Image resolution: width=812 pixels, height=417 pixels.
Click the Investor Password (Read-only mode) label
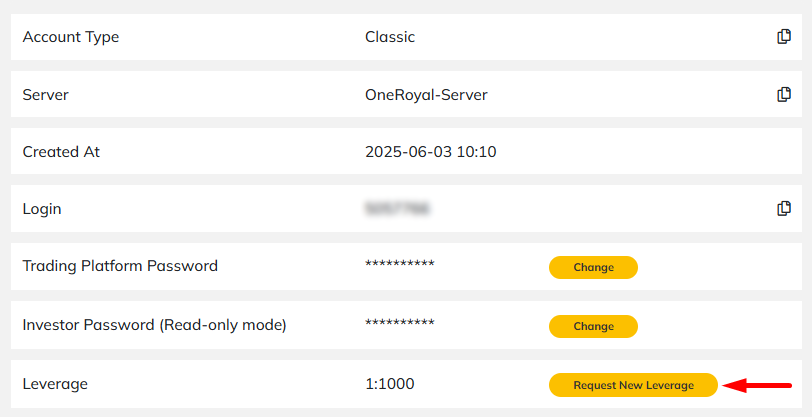coord(154,325)
